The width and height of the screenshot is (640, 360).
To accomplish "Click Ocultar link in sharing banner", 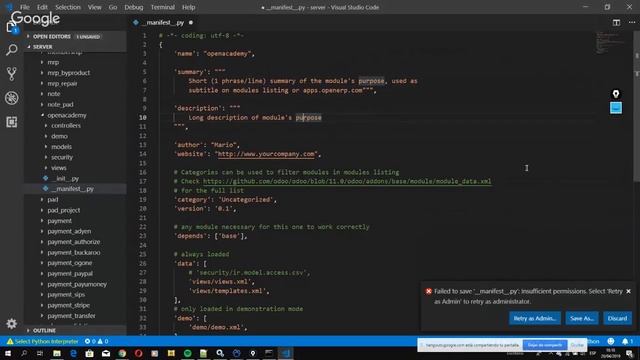I will click(x=577, y=345).
